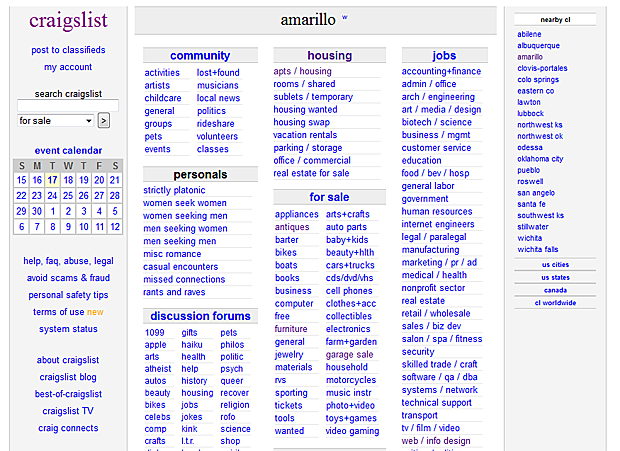Image resolution: width=620 pixels, height=451 pixels.
Task: Browse garage sale listings
Action: click(x=349, y=355)
